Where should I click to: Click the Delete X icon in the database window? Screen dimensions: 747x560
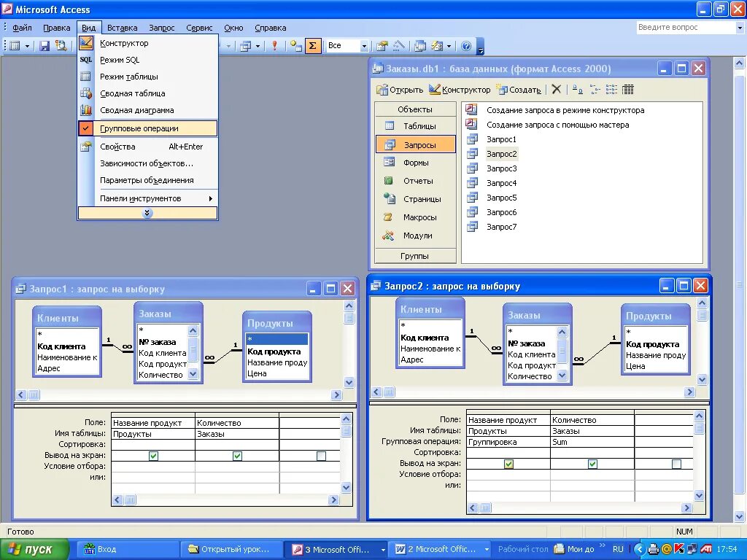point(556,89)
